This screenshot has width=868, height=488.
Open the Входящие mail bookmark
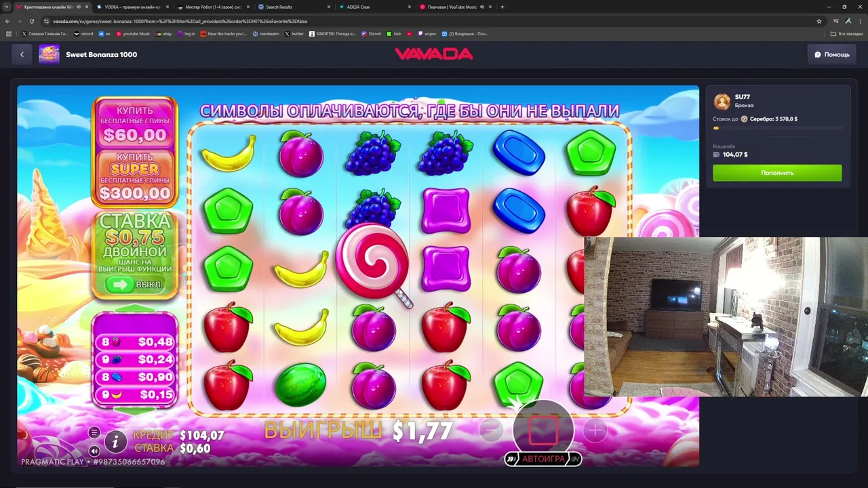click(465, 34)
